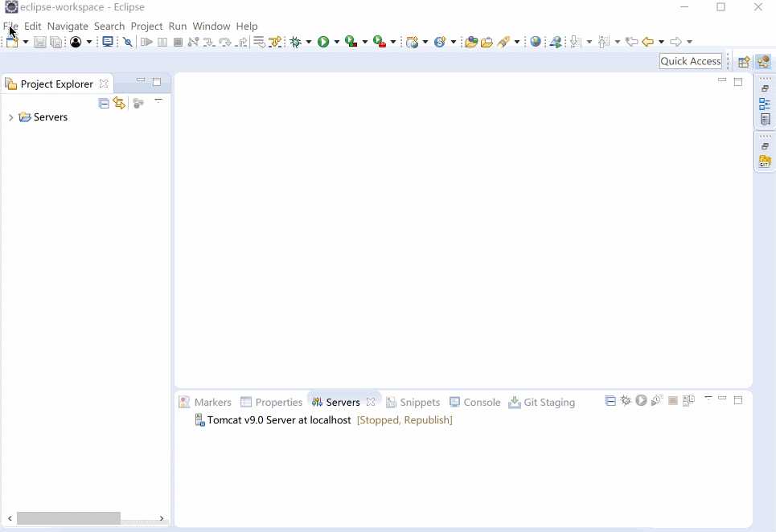Viewport: 776px width, 532px height.
Task: Click the Step Into icon
Action: [x=209, y=42]
